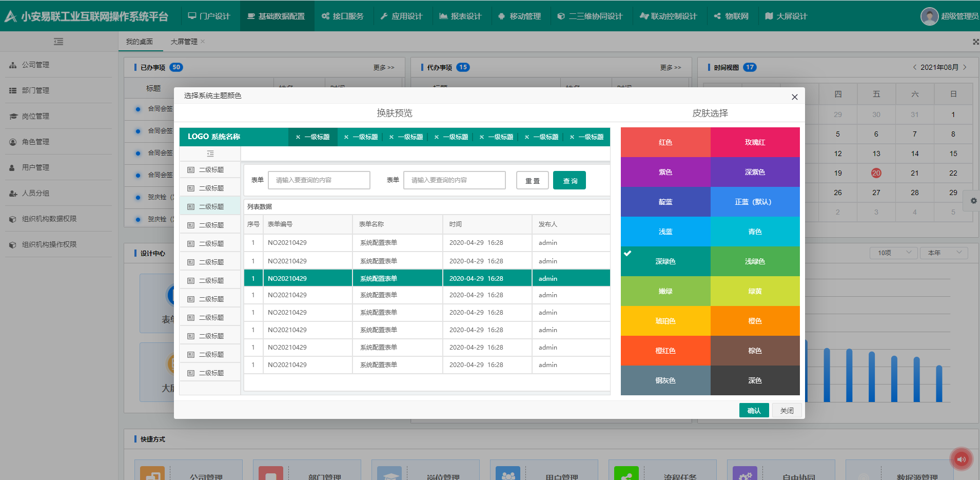The width and height of the screenshot is (980, 480).
Task: Choose the 玫瑰红 skin color
Action: pos(755,142)
